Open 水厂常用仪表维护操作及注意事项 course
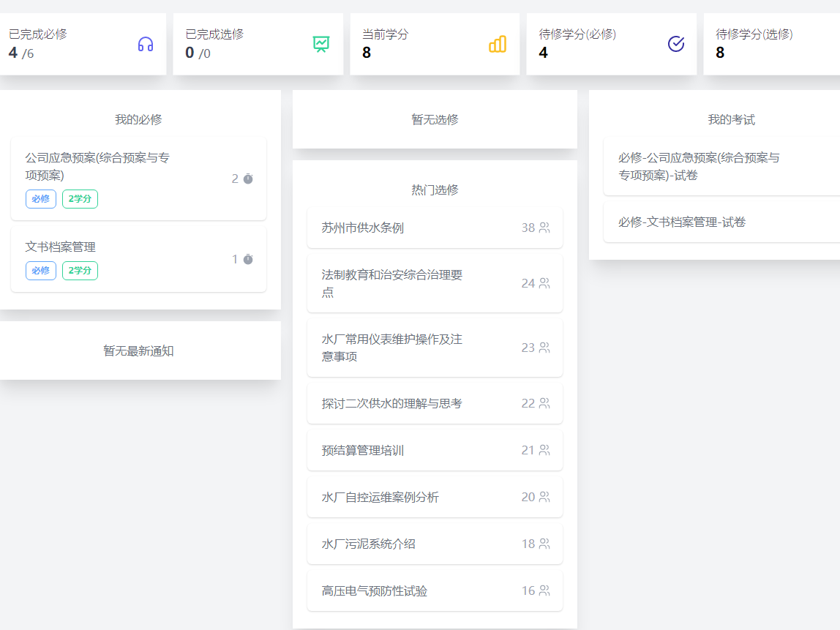The width and height of the screenshot is (840, 630). click(392, 348)
